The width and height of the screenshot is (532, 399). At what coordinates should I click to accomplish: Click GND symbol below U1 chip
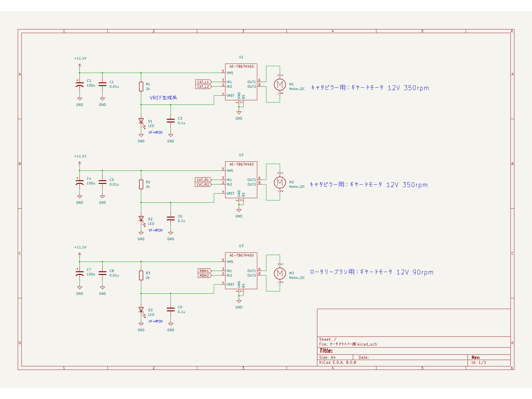point(239,113)
